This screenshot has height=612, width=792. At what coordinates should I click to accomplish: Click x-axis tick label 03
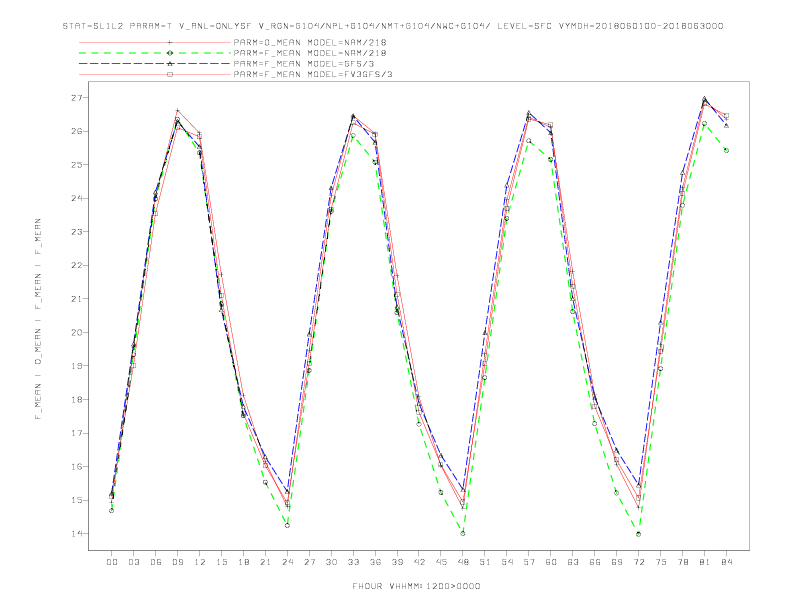[x=133, y=562]
